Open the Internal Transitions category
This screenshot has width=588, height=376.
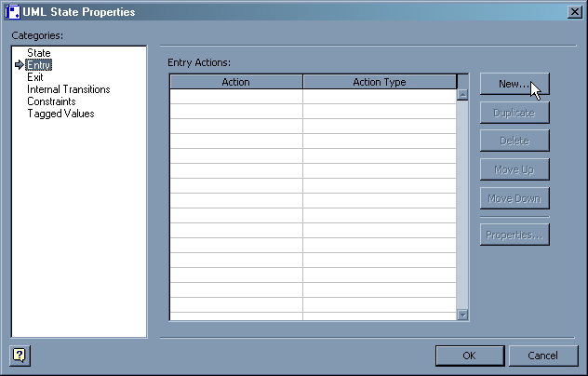(69, 89)
